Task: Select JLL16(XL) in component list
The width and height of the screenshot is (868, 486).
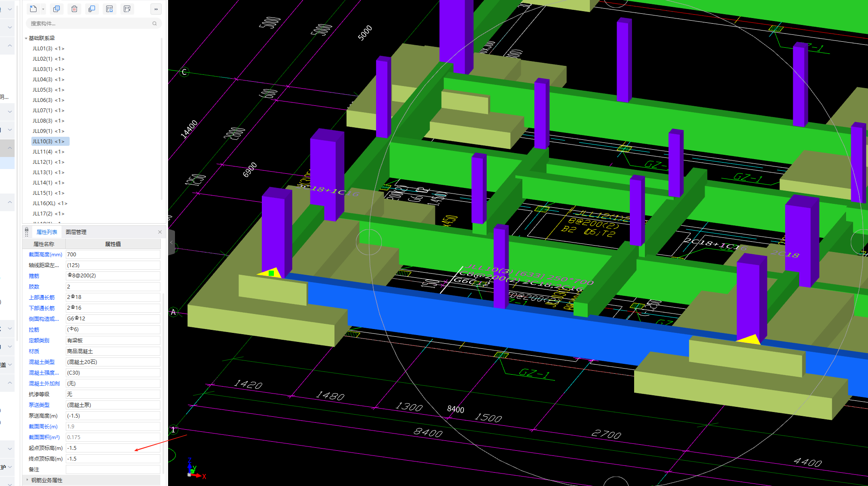Action: [x=50, y=203]
